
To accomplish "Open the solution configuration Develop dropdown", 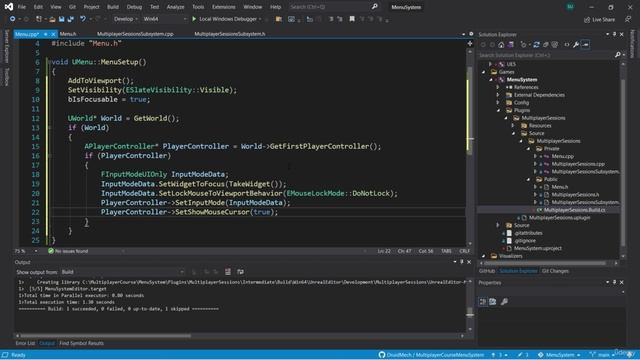I will [125, 19].
